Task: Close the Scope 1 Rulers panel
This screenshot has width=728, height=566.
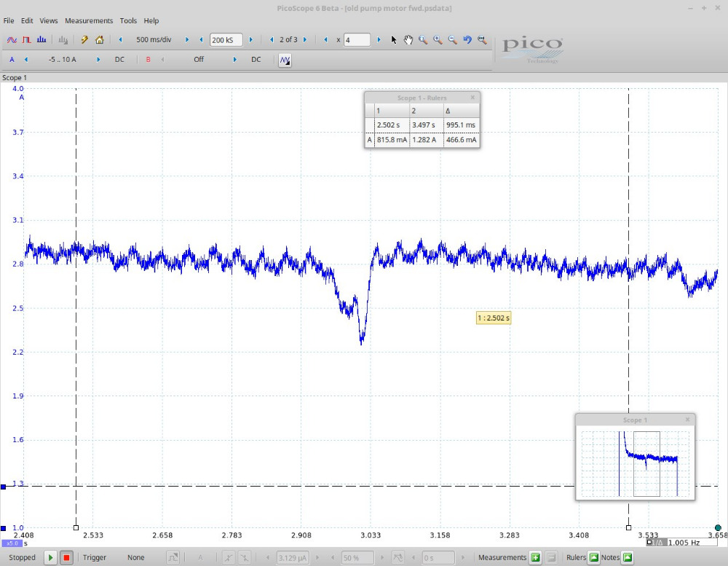Action: 472,97
